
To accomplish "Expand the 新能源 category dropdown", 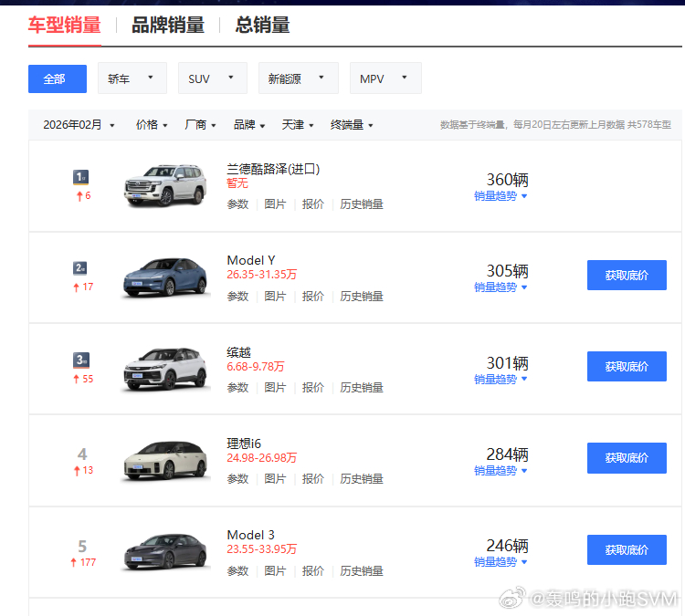I will (299, 78).
